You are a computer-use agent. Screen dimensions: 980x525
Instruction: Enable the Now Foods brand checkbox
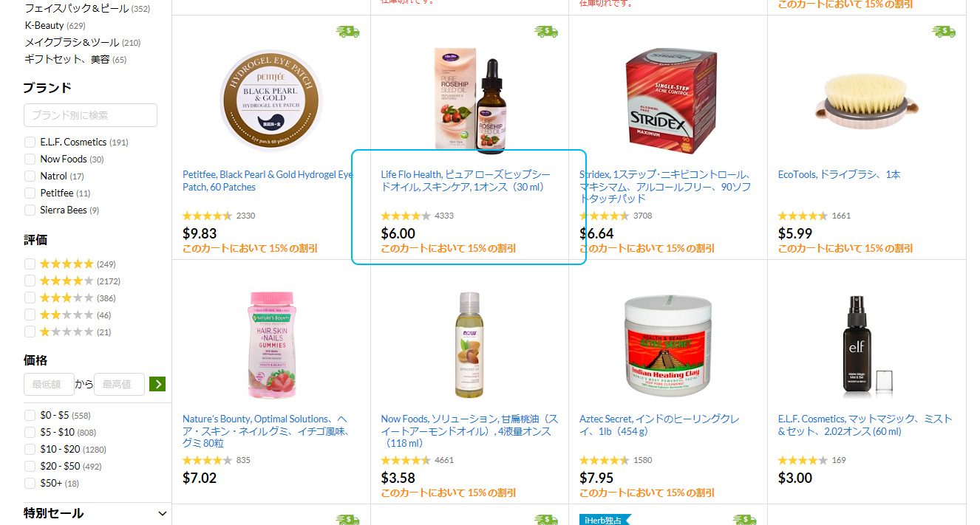click(30, 159)
